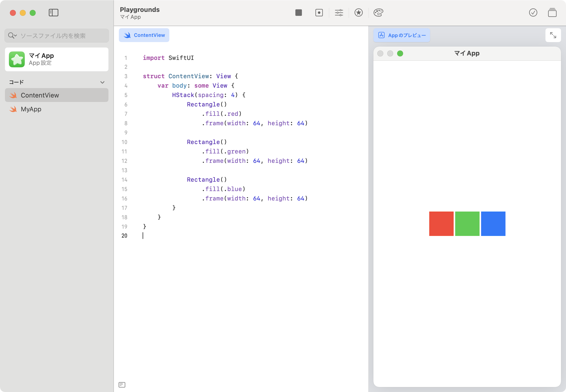Open the documentation icon at bottom of editor
Viewport: 566px width, 392px height.
pyautogui.click(x=122, y=385)
